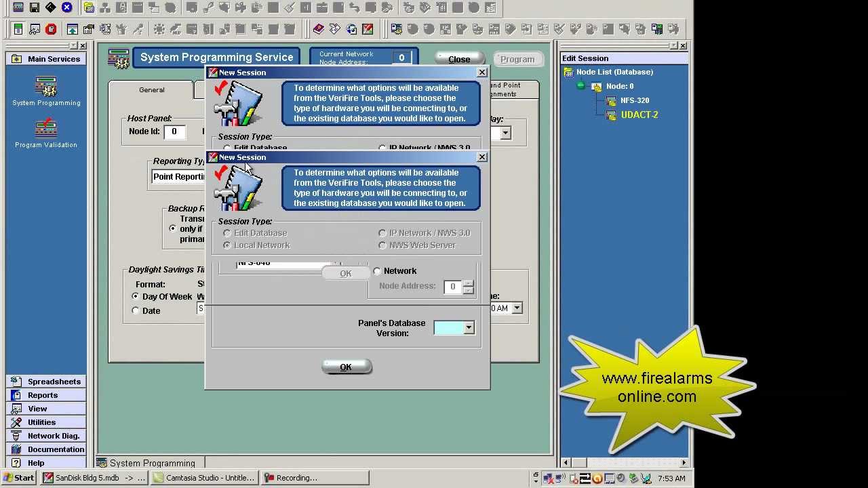This screenshot has height=488, width=868.
Task: Open Camtasia Studio from the taskbar
Action: pos(204,478)
